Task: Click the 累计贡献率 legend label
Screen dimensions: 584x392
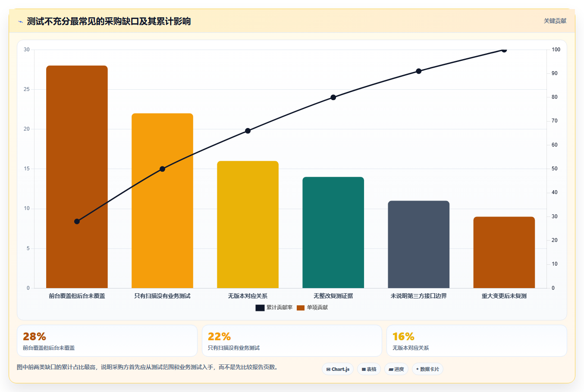Action: coord(279,307)
